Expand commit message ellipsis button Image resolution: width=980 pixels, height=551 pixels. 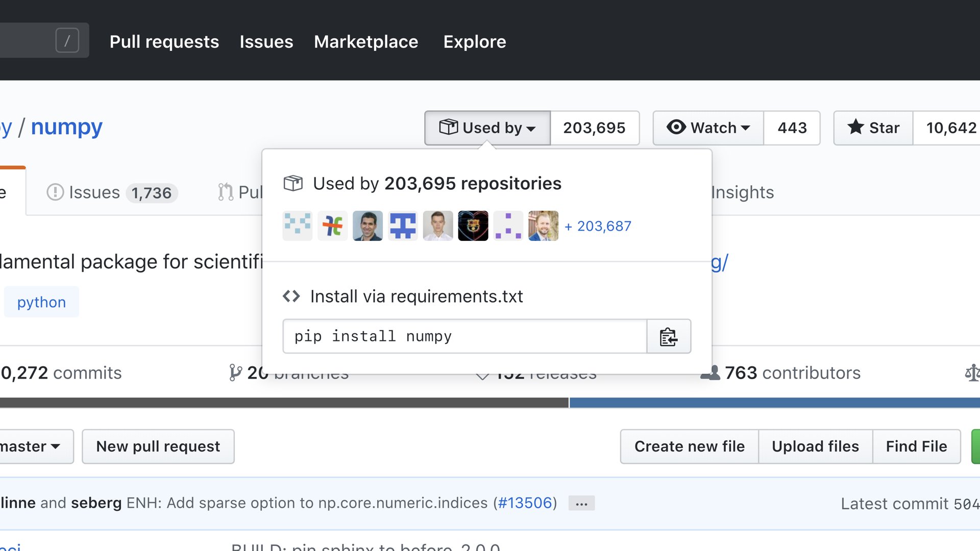pyautogui.click(x=581, y=504)
